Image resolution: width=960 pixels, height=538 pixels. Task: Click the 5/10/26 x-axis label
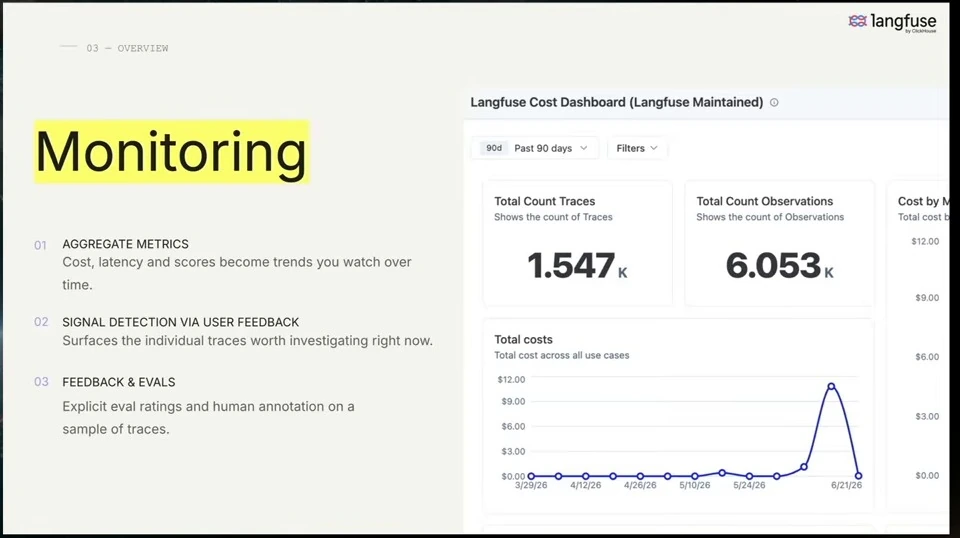(x=694, y=485)
